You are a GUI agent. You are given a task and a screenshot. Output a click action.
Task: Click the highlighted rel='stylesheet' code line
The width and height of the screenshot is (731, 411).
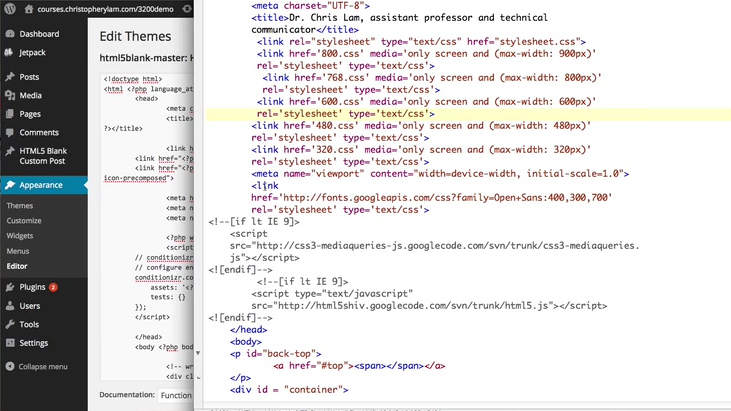(x=345, y=114)
